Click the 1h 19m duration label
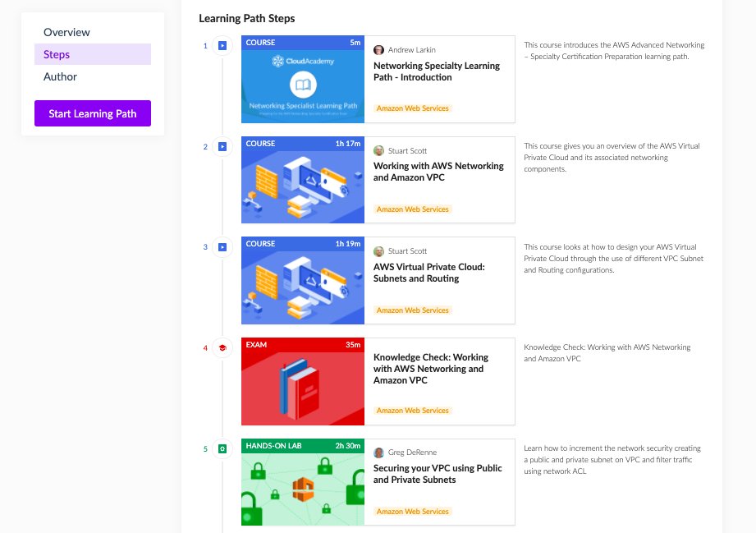 pos(347,244)
